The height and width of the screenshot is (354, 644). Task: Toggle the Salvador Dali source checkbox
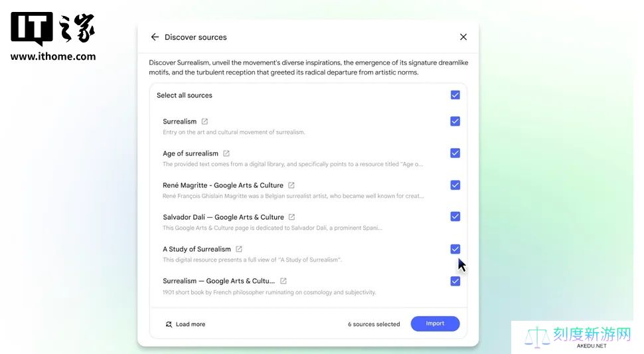[x=455, y=217]
